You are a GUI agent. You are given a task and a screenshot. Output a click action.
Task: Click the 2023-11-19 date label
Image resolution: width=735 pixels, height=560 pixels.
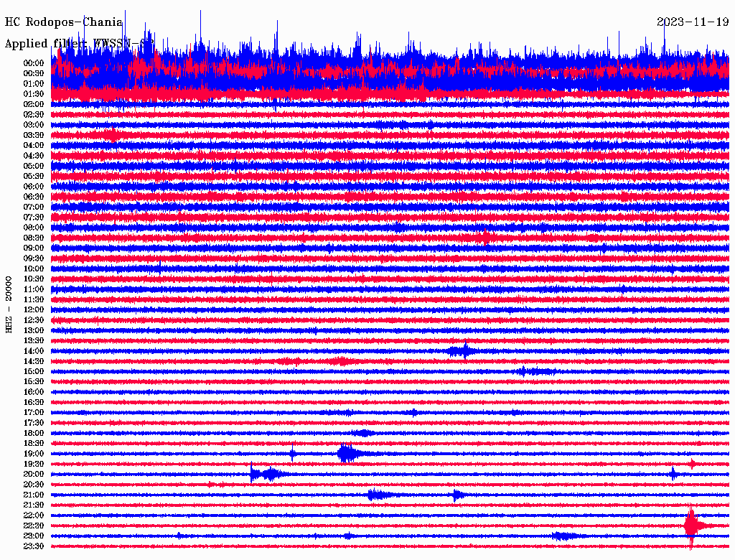click(x=693, y=22)
